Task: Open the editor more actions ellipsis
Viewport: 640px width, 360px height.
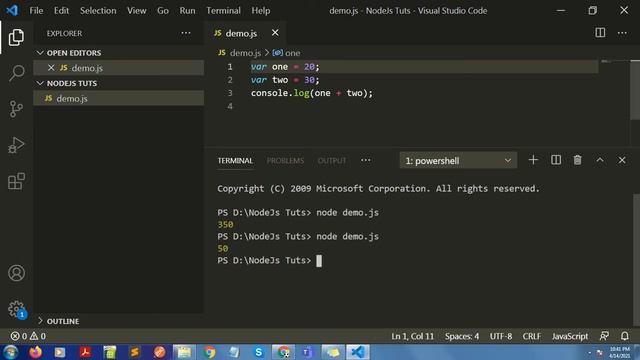Action: [622, 33]
